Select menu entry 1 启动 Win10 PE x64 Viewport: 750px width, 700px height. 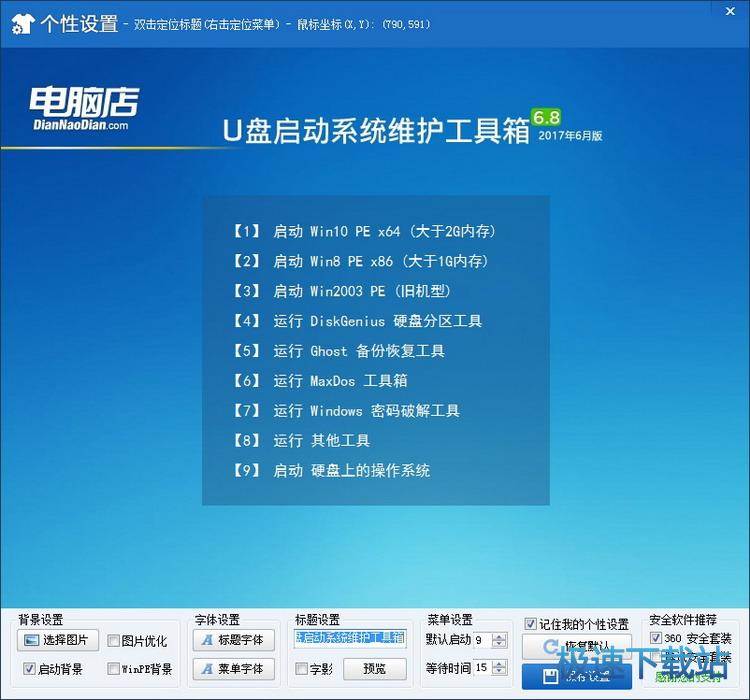366,231
